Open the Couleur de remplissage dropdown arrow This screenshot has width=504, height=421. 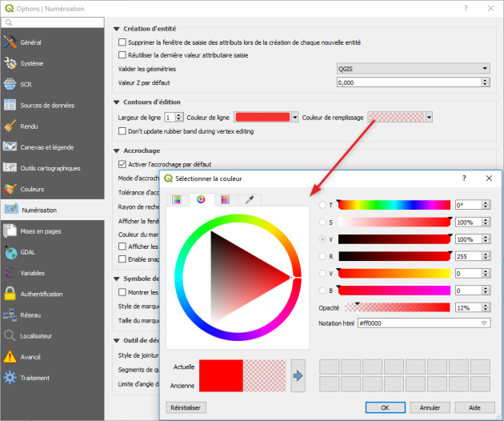(x=429, y=118)
